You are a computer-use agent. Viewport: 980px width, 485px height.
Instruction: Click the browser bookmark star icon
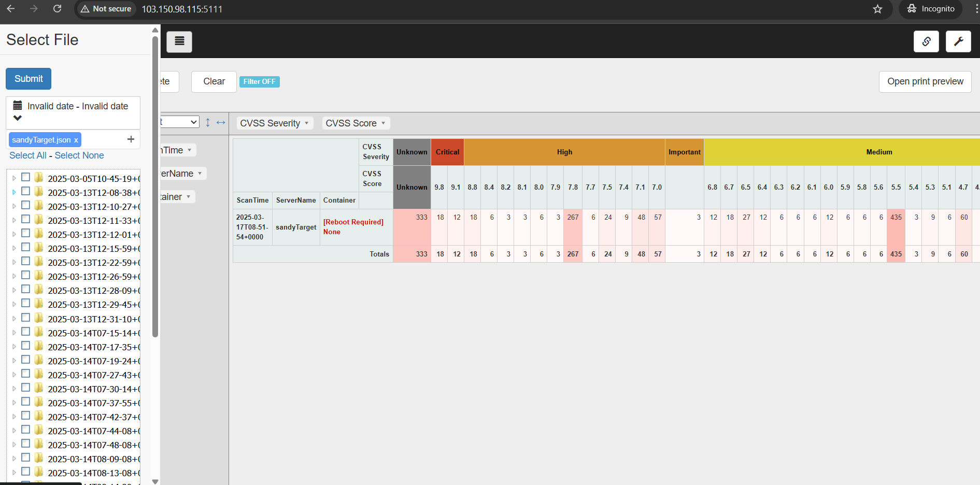click(x=877, y=9)
